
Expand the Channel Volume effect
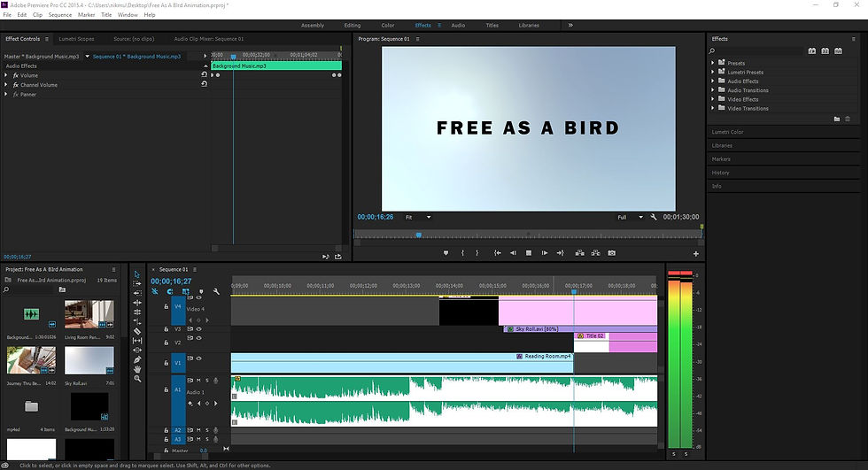[x=6, y=85]
